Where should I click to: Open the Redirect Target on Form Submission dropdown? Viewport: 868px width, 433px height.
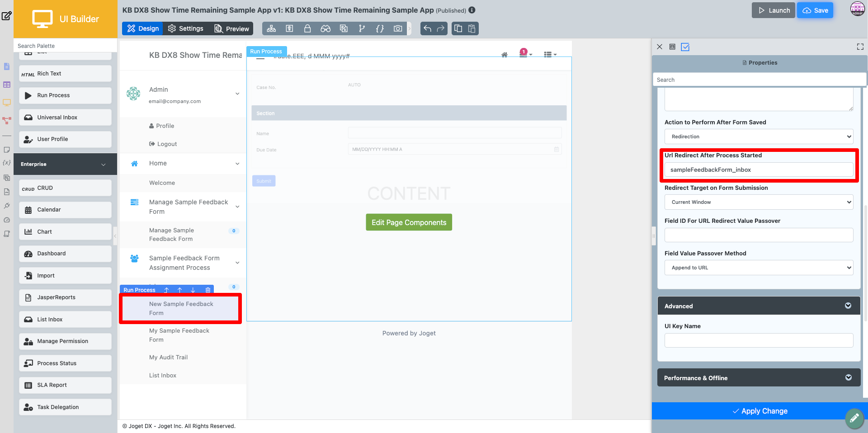tap(759, 202)
